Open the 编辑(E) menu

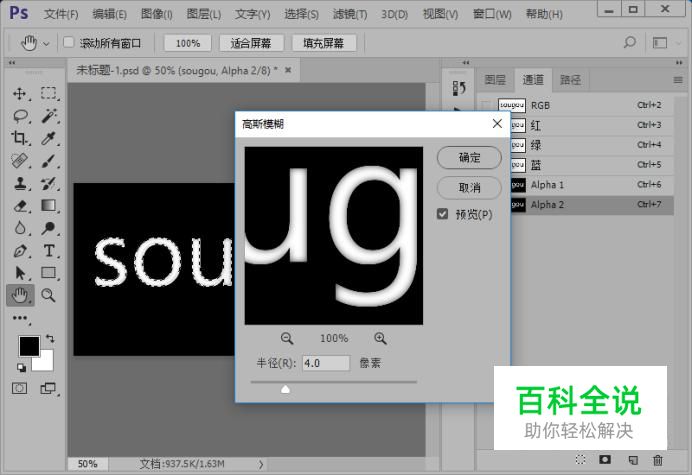(109, 14)
